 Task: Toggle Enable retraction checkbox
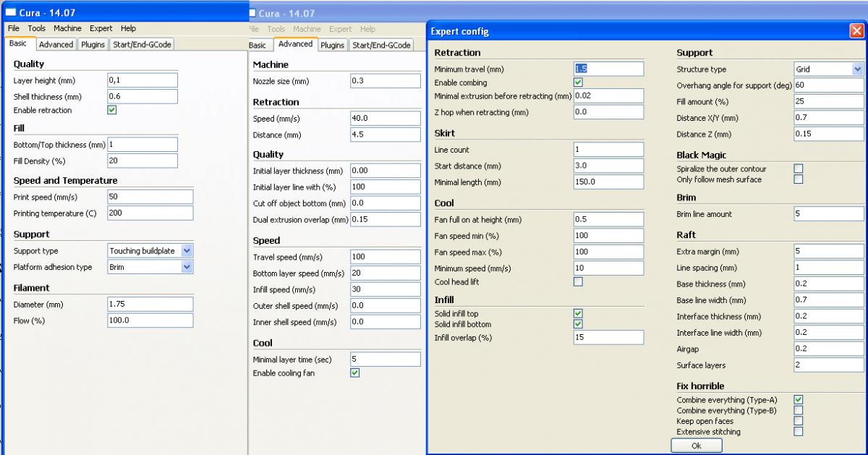pos(112,110)
